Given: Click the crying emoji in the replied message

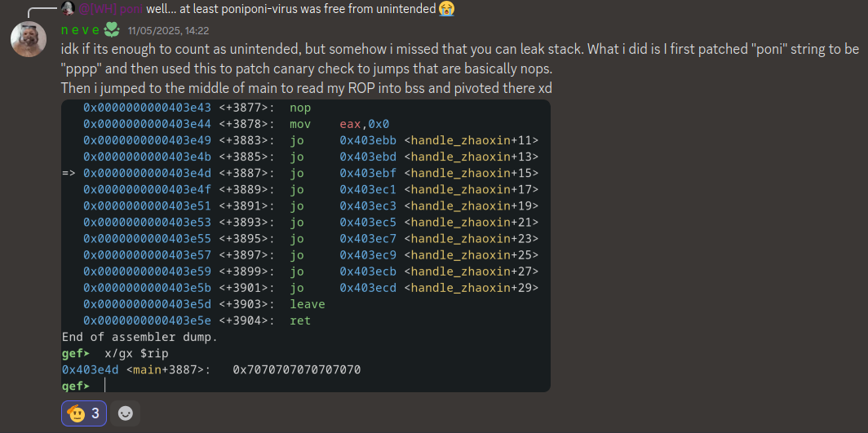Looking at the screenshot, I should click(x=446, y=8).
